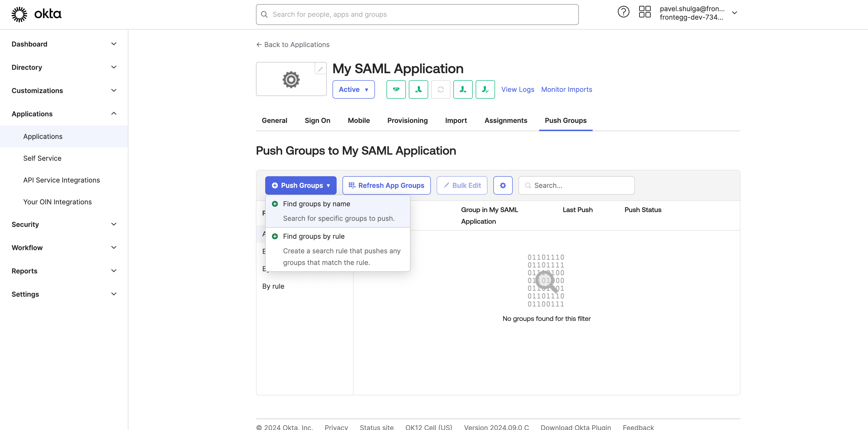Expand the Directory sidebar section
The width and height of the screenshot is (868, 430).
point(64,67)
